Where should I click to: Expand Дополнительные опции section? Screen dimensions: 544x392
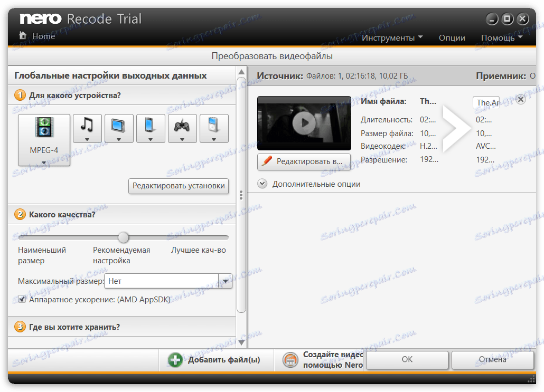[x=262, y=184]
